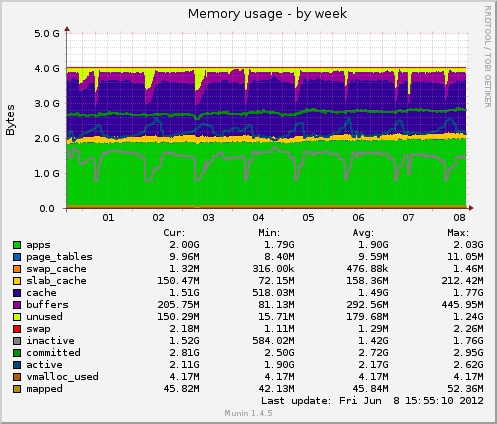
Task: Click the 'slab_cache' legend label
Action: (x=56, y=281)
